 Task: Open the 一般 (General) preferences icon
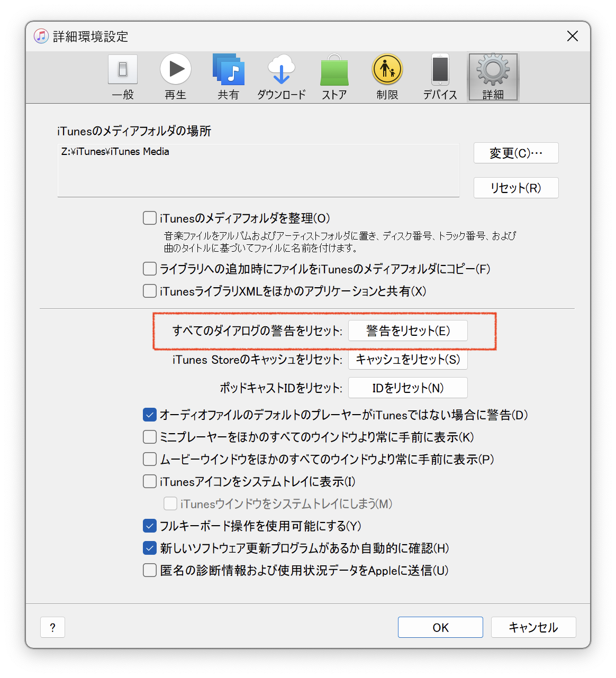coord(123,77)
